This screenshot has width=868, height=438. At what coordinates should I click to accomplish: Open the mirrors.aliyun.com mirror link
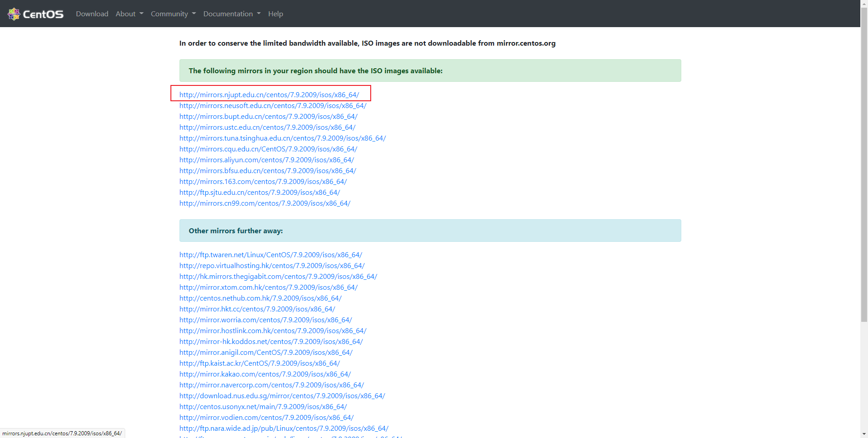tap(267, 160)
